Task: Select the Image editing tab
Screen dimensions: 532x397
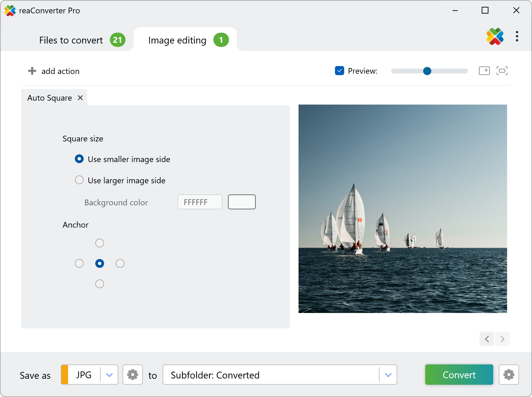Action: 177,40
